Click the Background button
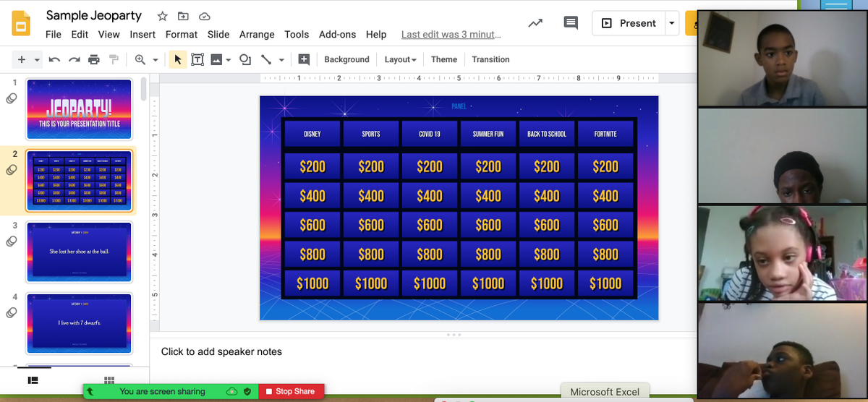The image size is (868, 402). (x=346, y=59)
